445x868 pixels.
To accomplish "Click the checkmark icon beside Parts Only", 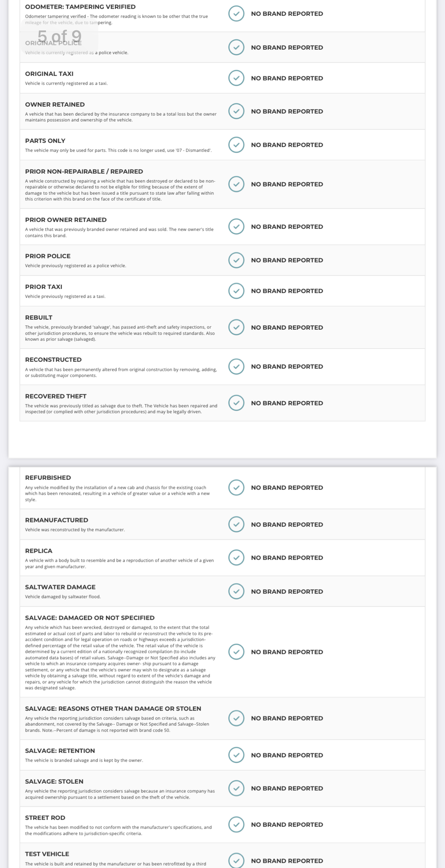I will coord(236,145).
